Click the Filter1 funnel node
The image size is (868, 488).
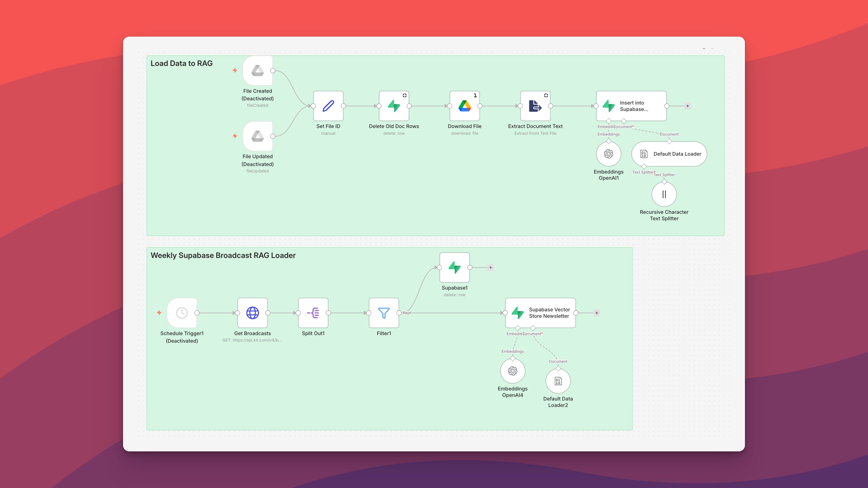pyautogui.click(x=384, y=313)
